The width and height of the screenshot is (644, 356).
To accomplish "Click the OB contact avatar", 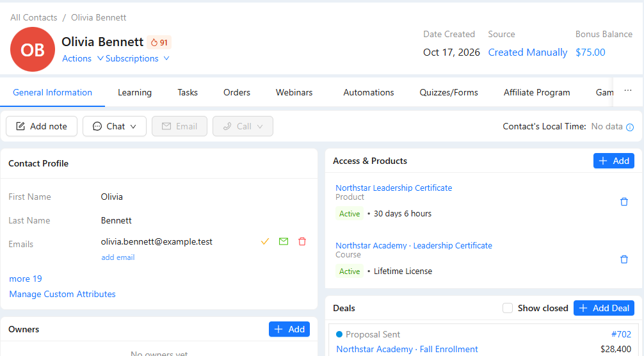I will [x=33, y=49].
